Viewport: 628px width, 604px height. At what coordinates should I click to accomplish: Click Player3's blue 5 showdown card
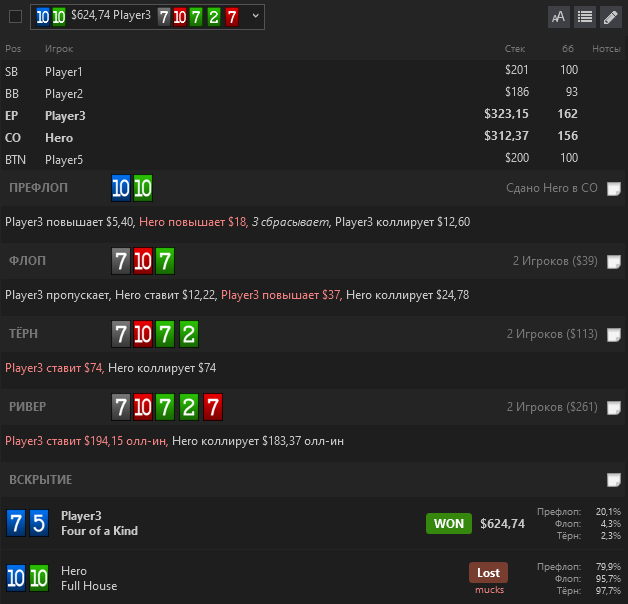[39, 523]
